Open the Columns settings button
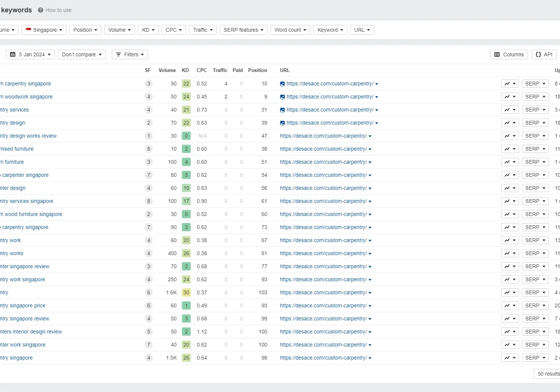 pos(509,54)
